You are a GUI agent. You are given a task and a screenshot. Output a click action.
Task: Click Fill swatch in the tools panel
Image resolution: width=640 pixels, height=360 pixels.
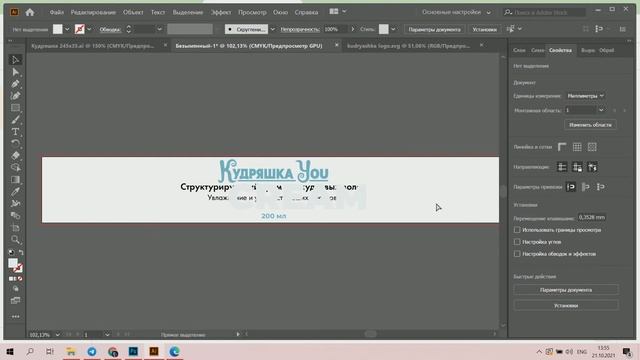point(13,263)
